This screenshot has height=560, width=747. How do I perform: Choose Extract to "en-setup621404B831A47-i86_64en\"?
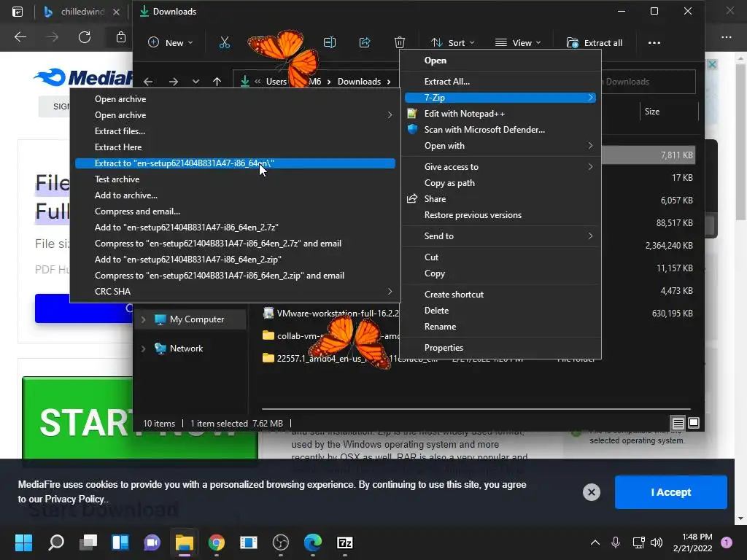[236, 163]
